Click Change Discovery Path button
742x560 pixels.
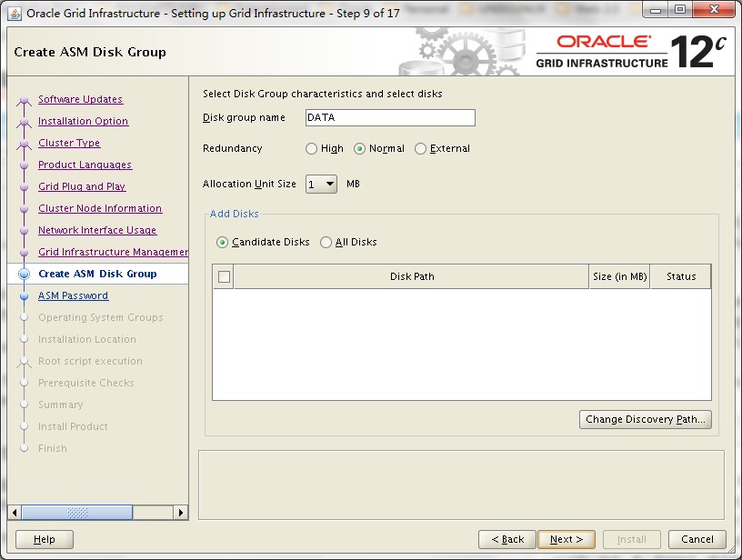tap(646, 419)
